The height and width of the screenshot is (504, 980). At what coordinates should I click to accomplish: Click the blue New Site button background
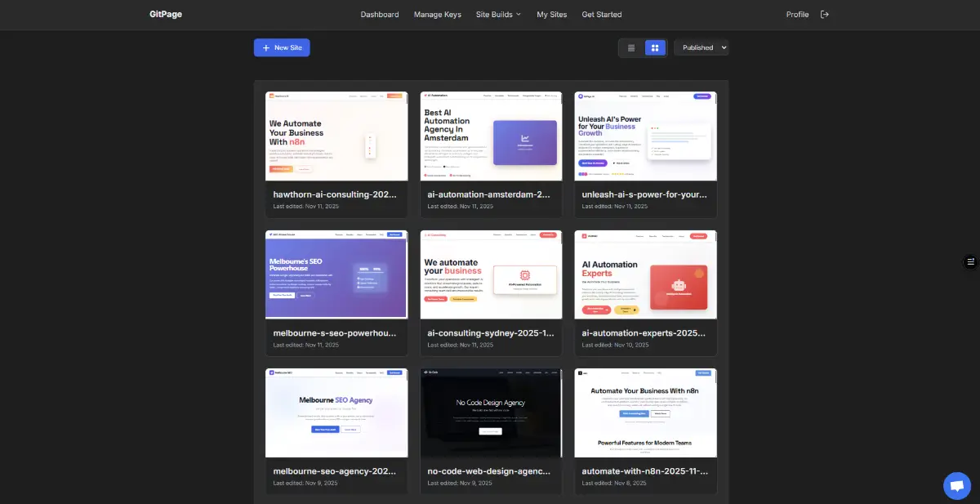point(282,47)
